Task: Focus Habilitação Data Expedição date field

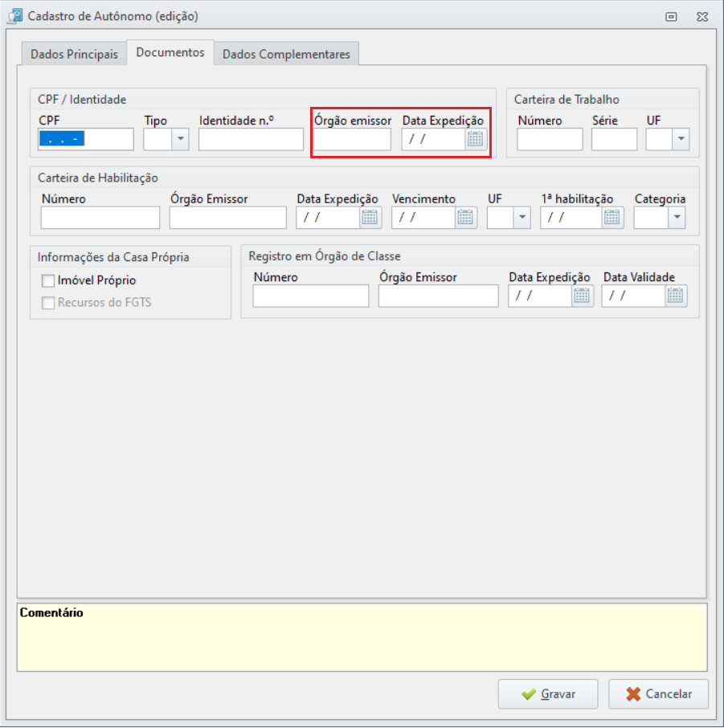Action: point(329,217)
